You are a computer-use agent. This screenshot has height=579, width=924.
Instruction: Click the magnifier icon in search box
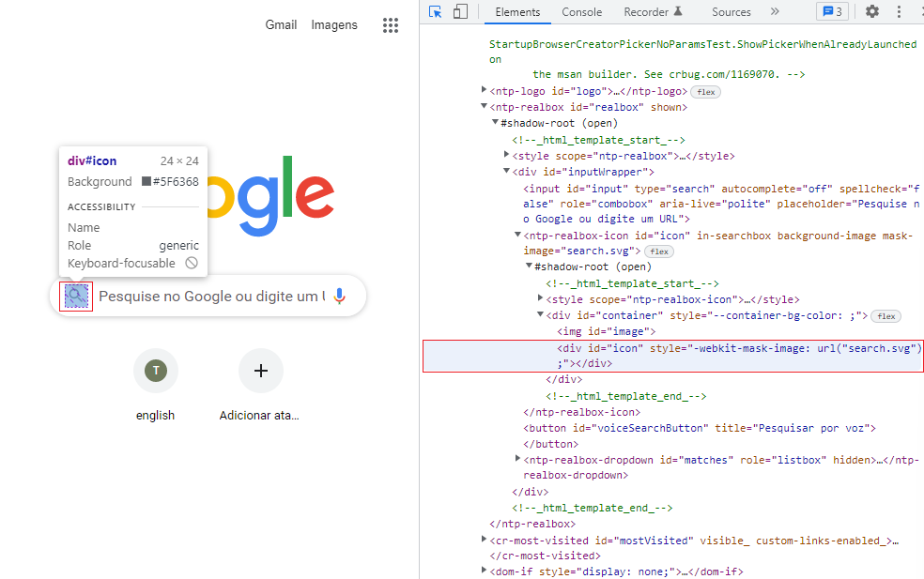[x=76, y=296]
